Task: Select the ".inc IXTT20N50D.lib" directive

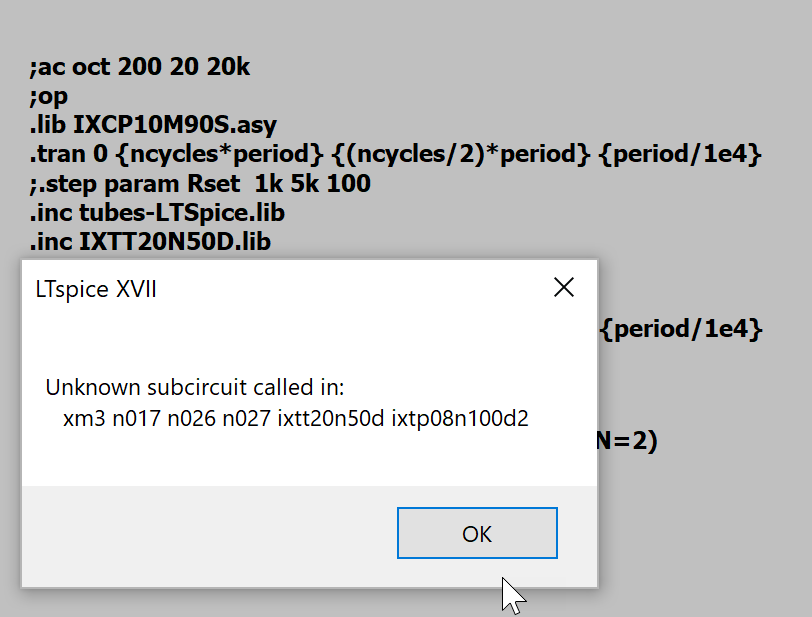Action: 150,242
